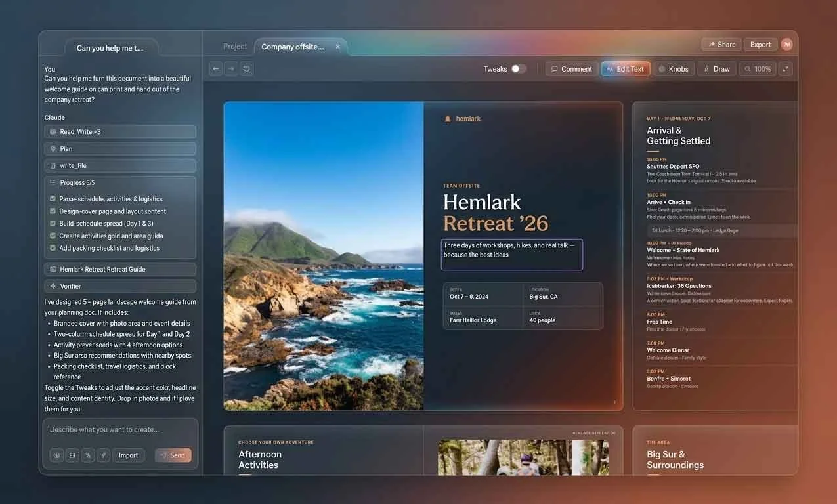Viewport: 837px width, 504px height.
Task: Expand the Read, Write +3 step
Action: tap(120, 132)
